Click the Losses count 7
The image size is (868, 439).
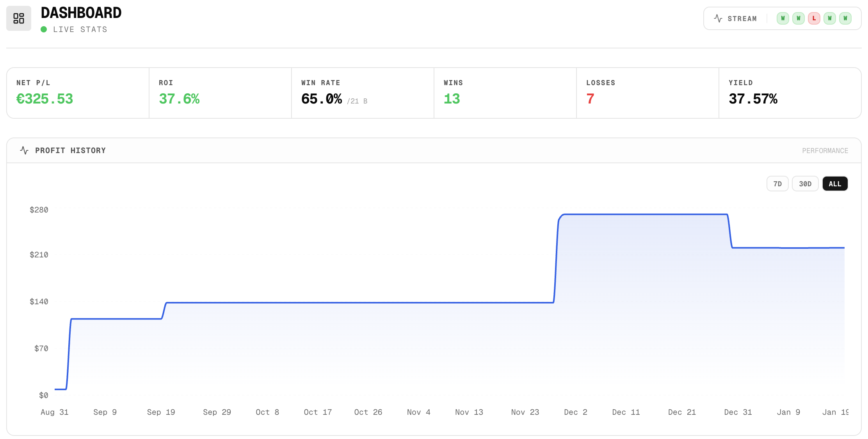click(590, 99)
